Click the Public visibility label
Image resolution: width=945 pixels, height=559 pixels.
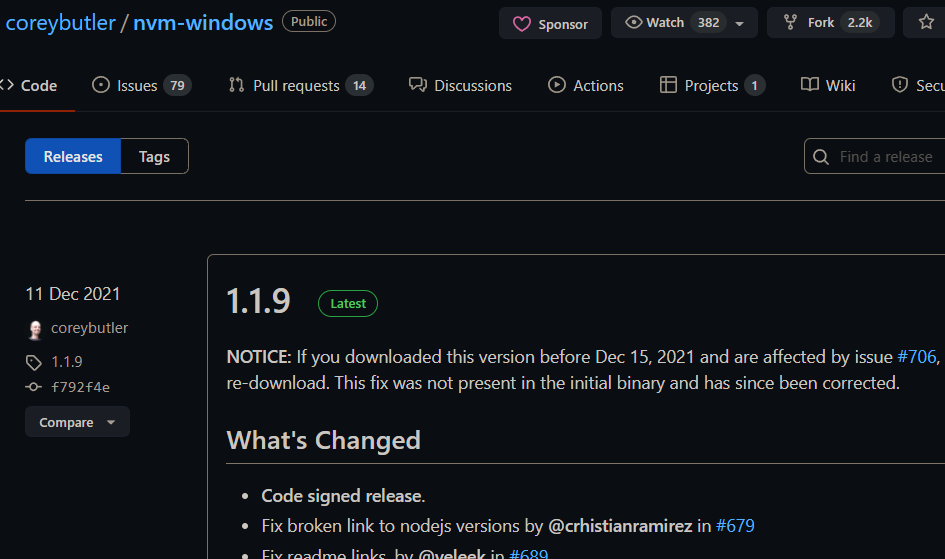coord(309,22)
